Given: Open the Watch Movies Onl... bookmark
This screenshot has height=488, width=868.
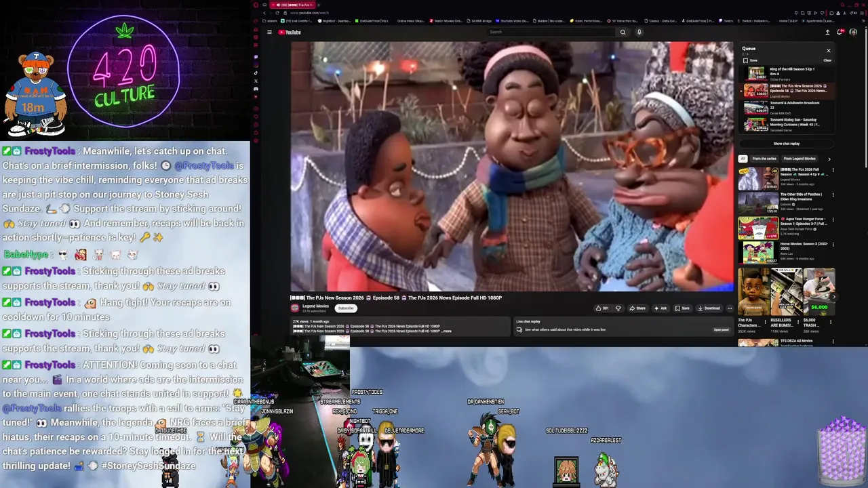Looking at the screenshot, I should pyautogui.click(x=446, y=21).
